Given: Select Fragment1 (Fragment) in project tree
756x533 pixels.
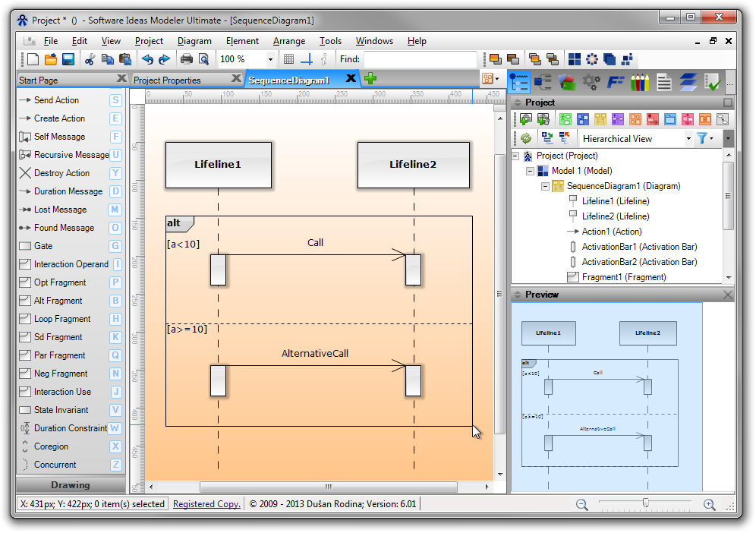Looking at the screenshot, I should (x=623, y=277).
